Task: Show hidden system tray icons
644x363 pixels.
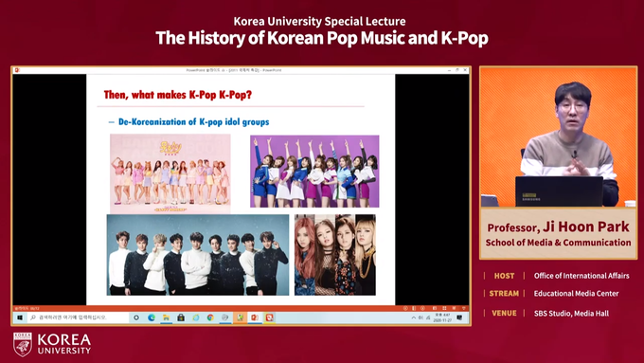Action: (x=413, y=318)
